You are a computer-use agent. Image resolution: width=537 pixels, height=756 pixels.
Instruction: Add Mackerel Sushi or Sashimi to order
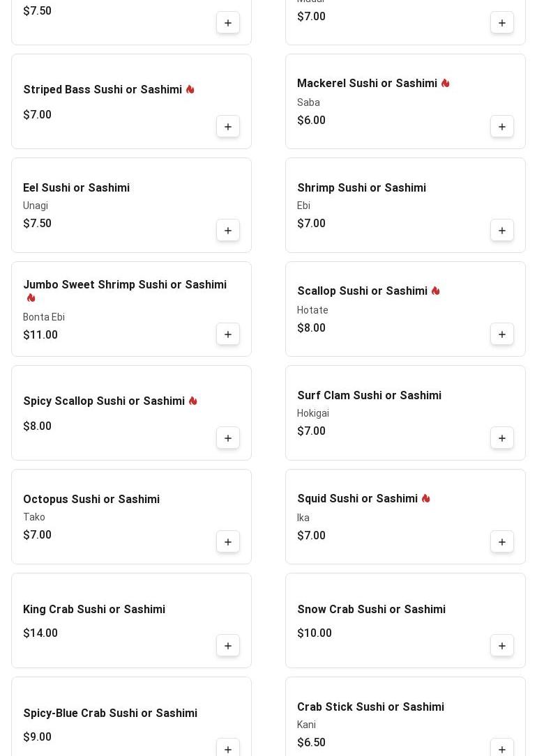tap(502, 127)
